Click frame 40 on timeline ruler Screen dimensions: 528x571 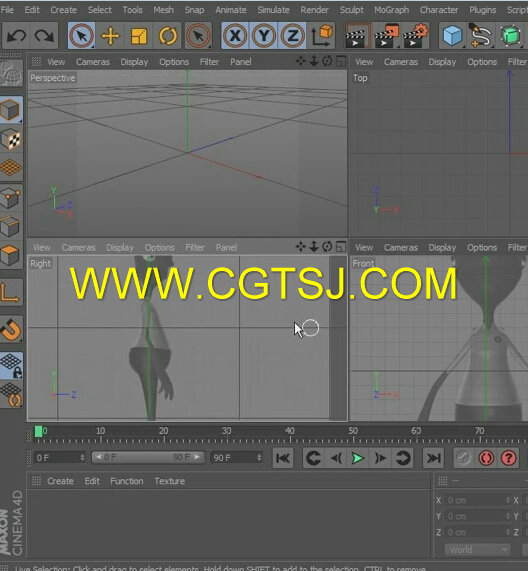[x=290, y=431]
